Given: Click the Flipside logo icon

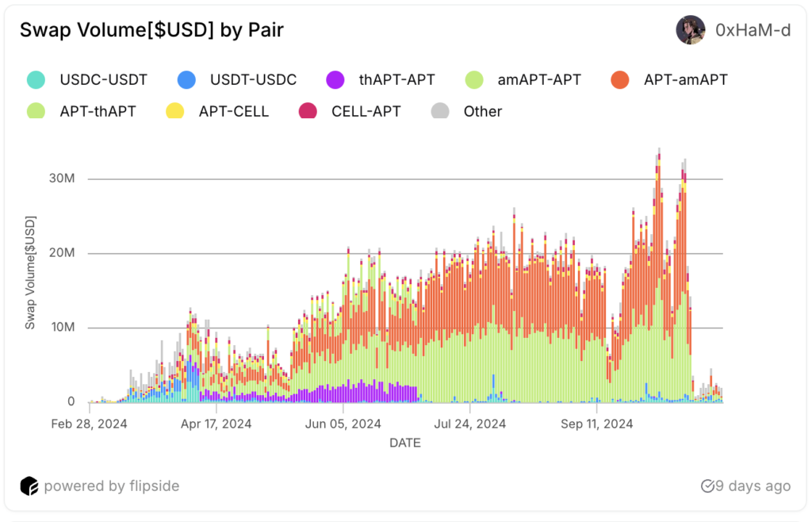Looking at the screenshot, I should pyautogui.click(x=29, y=486).
